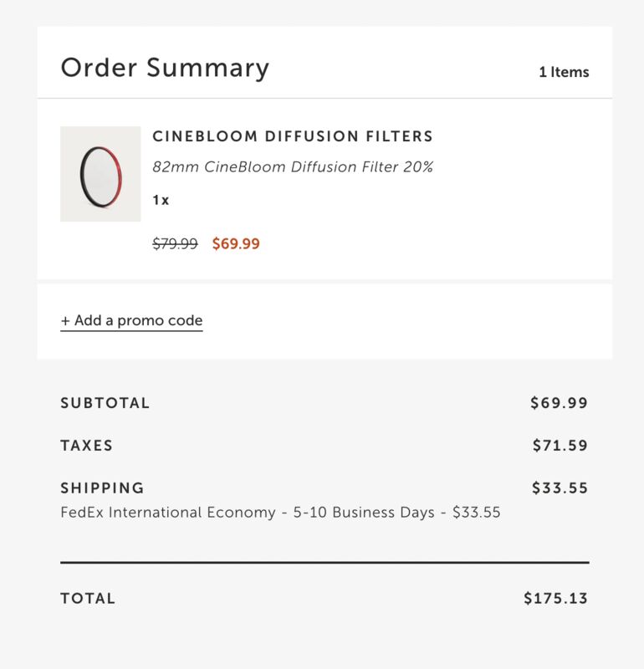Click the 1 Items count label
This screenshot has height=669, width=644.
564,72
